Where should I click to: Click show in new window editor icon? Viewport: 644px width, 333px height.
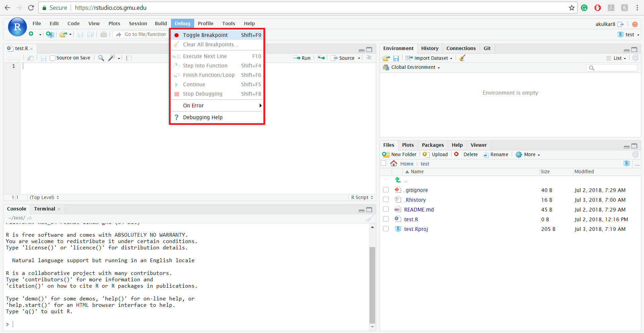click(x=31, y=58)
